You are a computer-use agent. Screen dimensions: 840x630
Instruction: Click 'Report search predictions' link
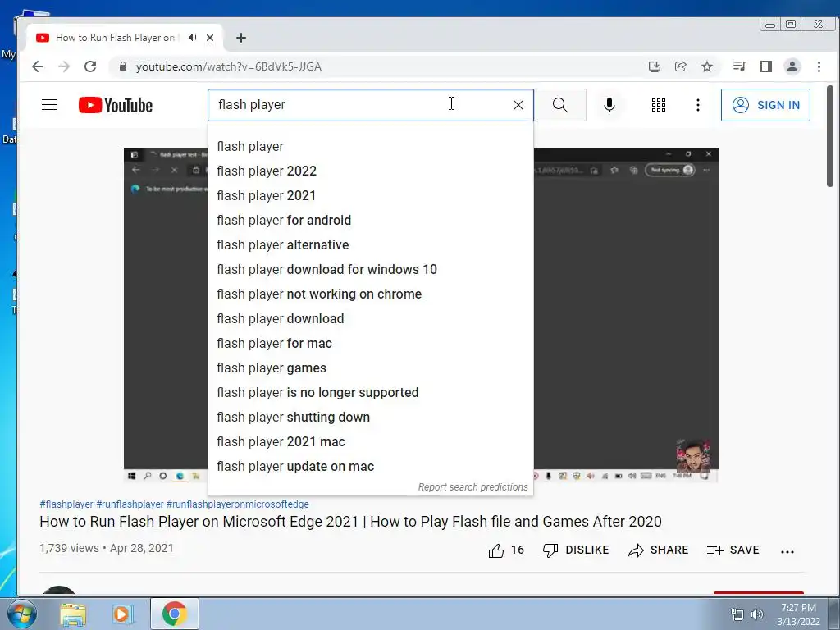point(473,487)
